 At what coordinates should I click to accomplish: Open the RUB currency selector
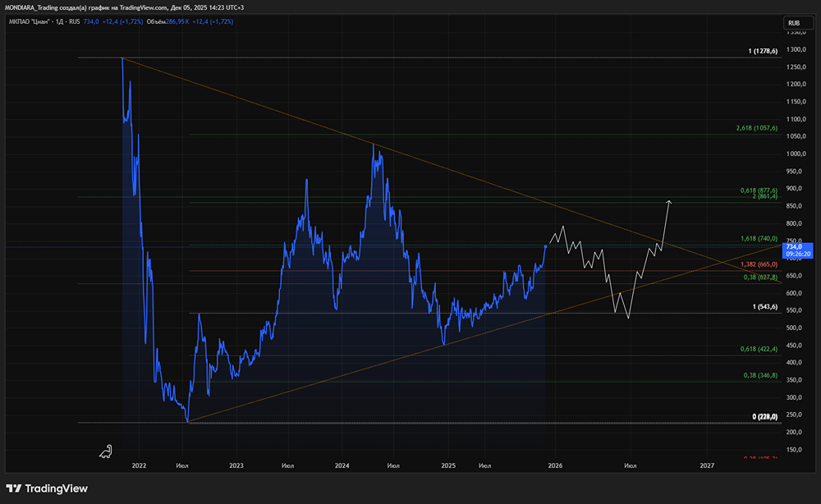tap(797, 22)
